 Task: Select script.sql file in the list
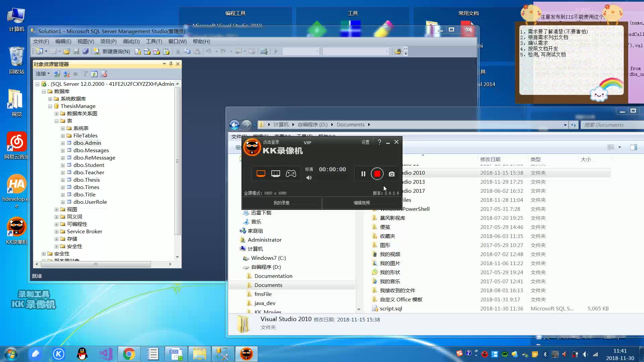pyautogui.click(x=391, y=308)
